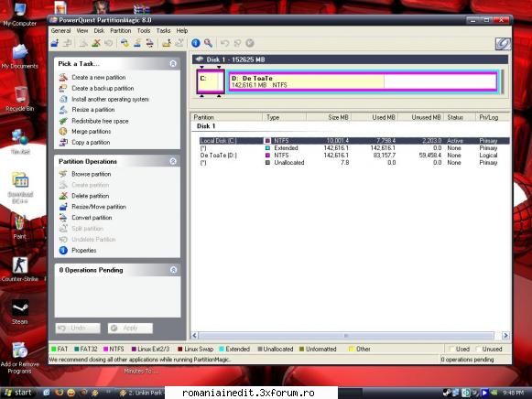
Task: Click the Copy a partition task icon
Action: click(x=63, y=142)
